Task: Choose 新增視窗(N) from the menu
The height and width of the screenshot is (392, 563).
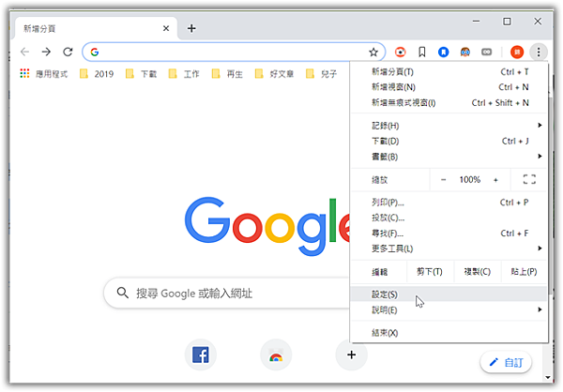Action: [x=449, y=87]
